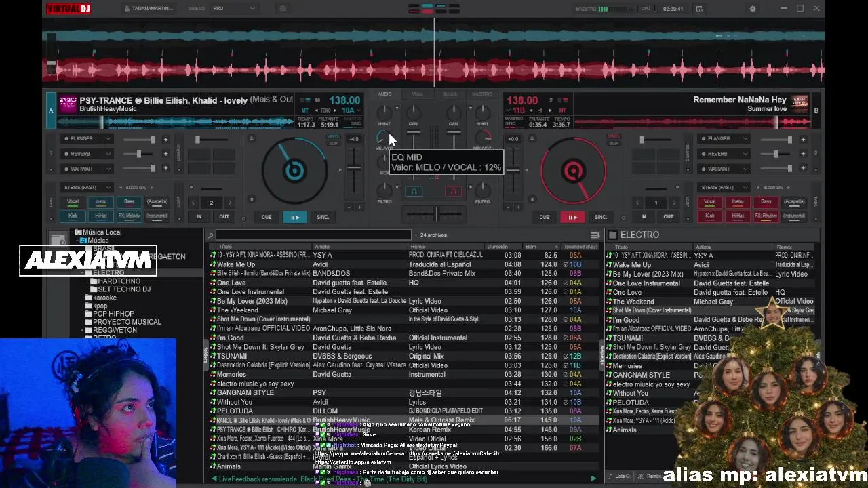Adjust the REVERB effect slider on deck B
868x488 pixels.
[775, 154]
